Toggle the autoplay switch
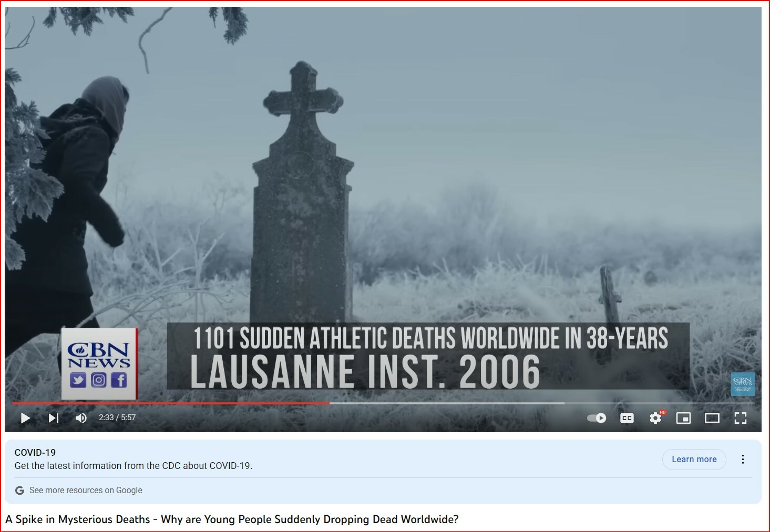This screenshot has height=532, width=770. (x=597, y=418)
